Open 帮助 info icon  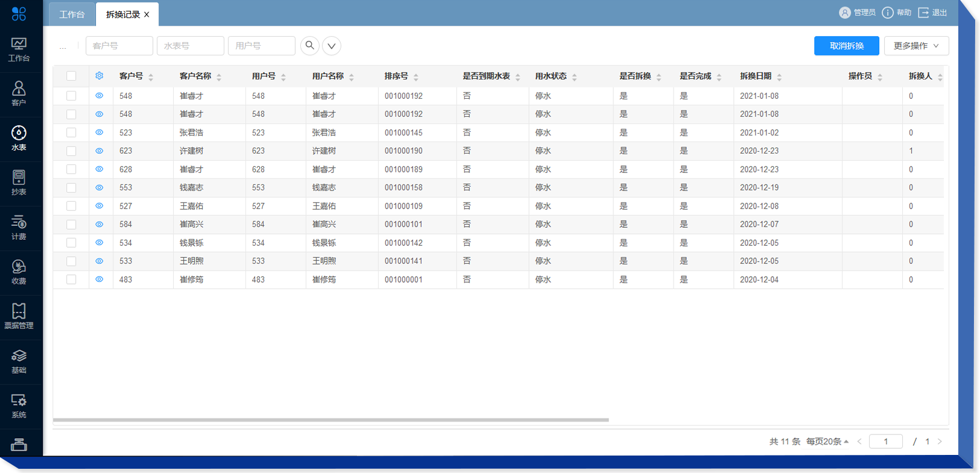pyautogui.click(x=888, y=13)
